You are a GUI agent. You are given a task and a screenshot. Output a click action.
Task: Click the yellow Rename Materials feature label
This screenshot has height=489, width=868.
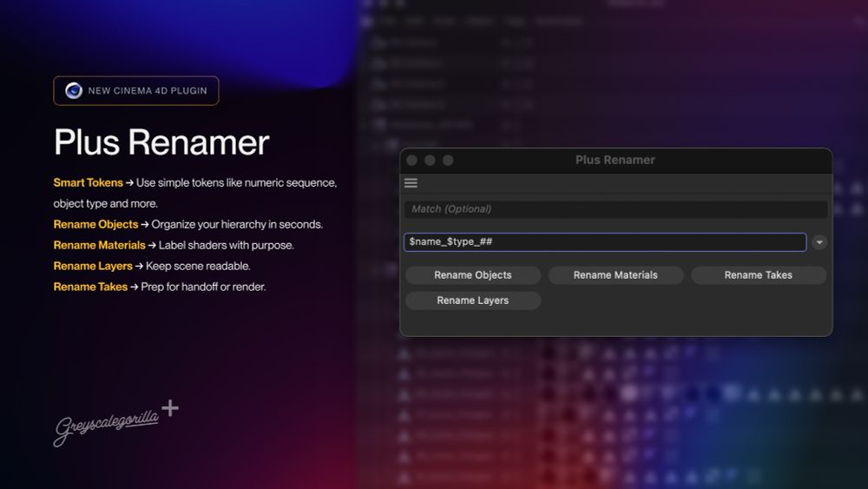click(x=99, y=245)
